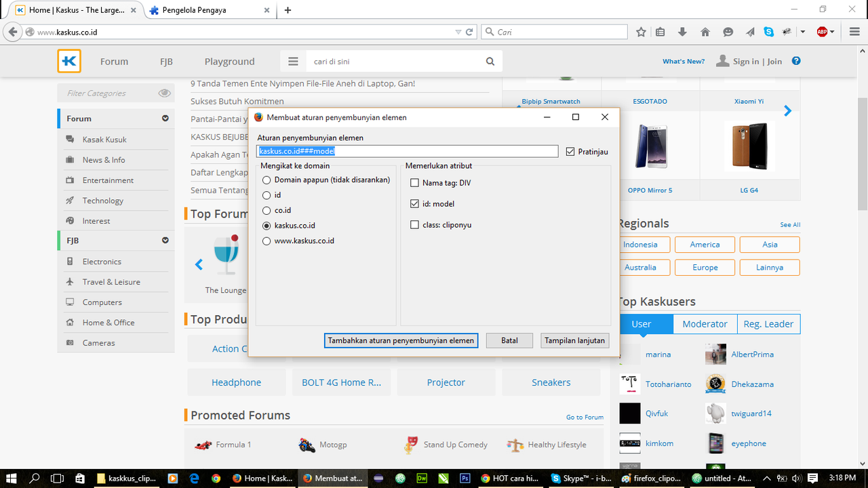Screen dimensions: 868x488
Task: Click the Kaskus logo icon
Action: [x=68, y=61]
